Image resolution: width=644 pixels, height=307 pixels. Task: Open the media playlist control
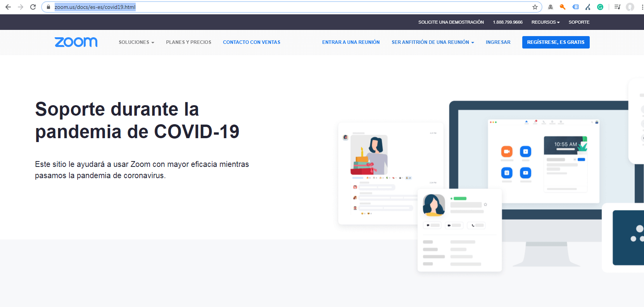pos(618,7)
